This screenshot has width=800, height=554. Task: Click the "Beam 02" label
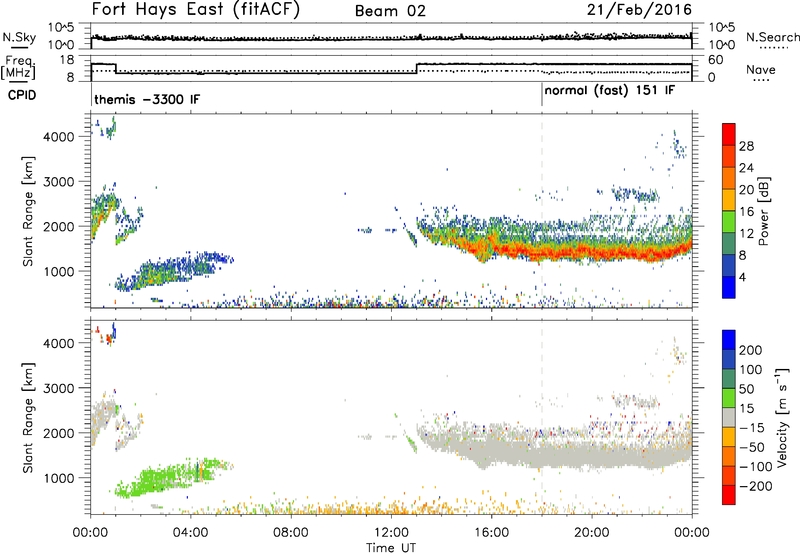click(x=390, y=11)
